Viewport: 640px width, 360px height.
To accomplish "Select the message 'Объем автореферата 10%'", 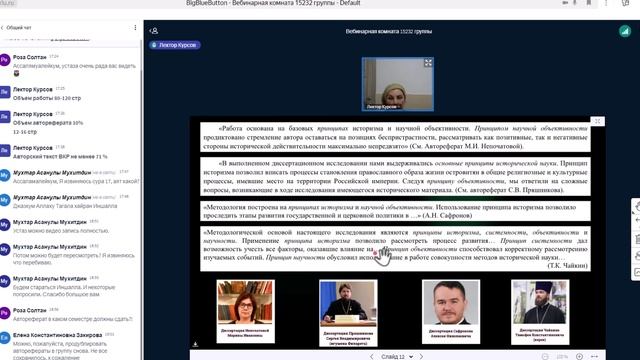I will point(48,122).
